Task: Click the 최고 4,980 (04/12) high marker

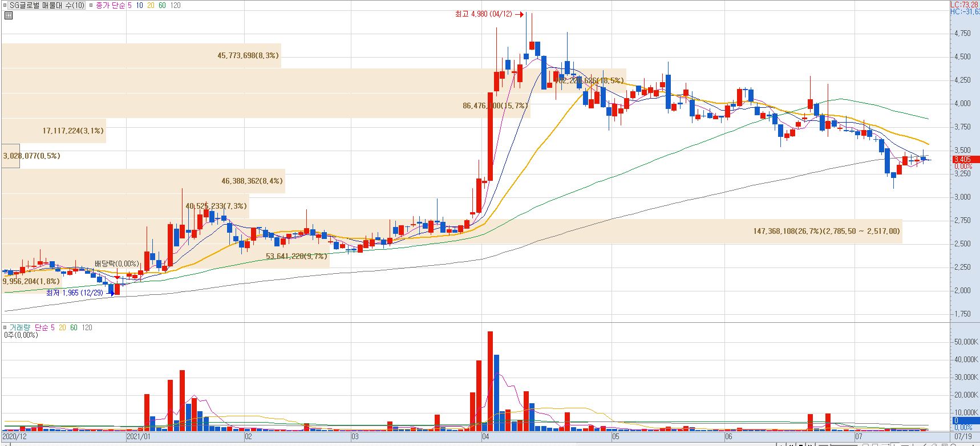Action: [484, 14]
